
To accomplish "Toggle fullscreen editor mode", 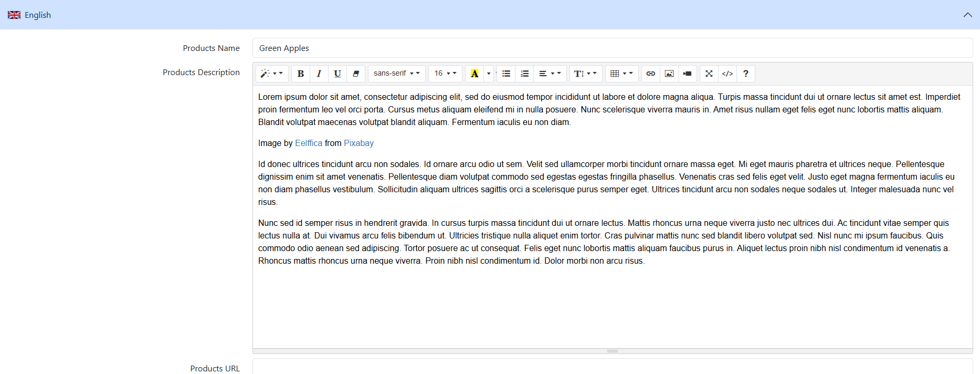I will (x=709, y=74).
